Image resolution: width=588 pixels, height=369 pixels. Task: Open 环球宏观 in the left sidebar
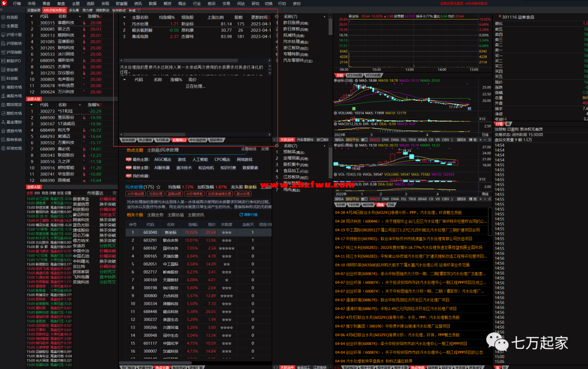pos(11,148)
